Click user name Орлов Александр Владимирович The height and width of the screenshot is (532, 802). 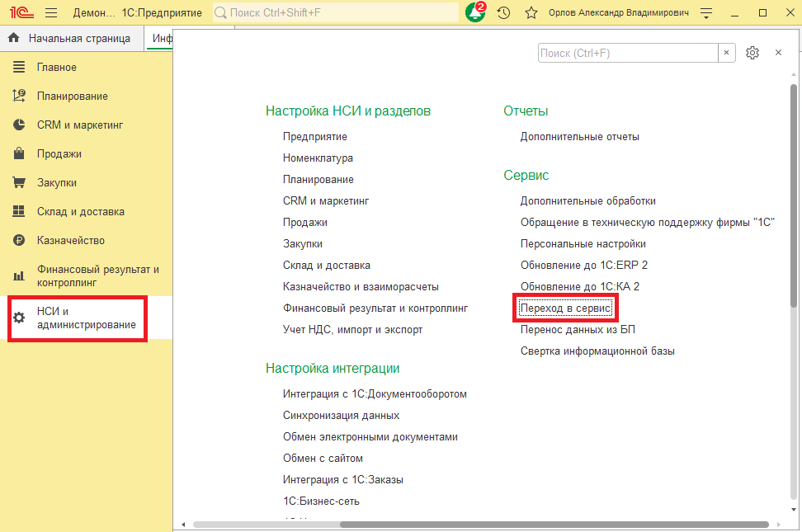[x=619, y=13]
